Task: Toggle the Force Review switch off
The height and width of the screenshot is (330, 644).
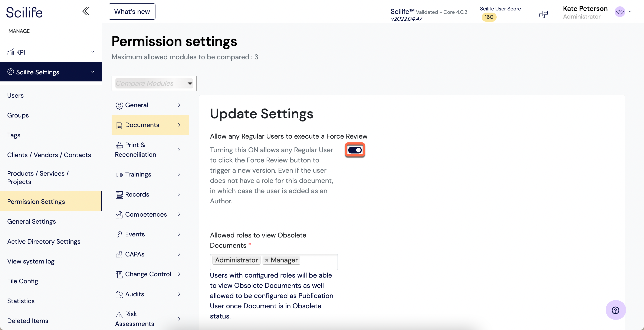Action: (355, 150)
